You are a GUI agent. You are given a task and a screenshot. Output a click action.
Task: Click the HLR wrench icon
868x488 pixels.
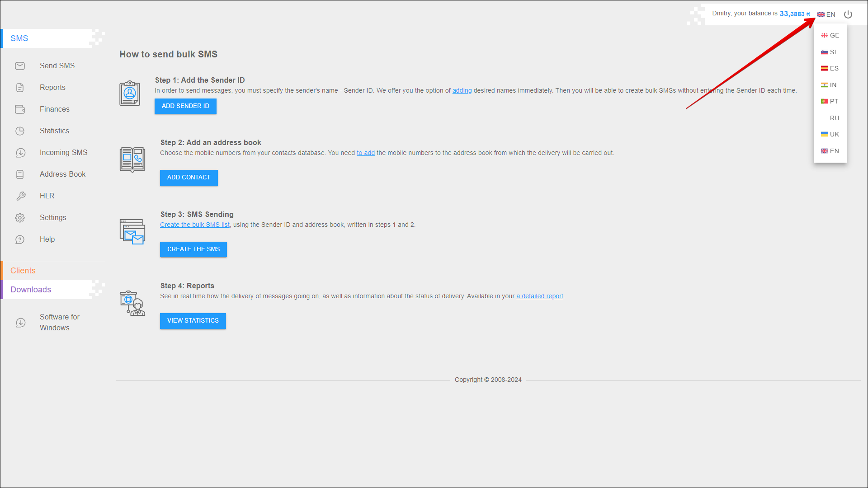point(21,196)
